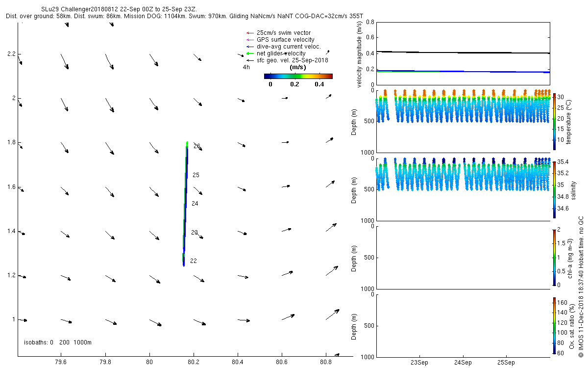Click the 25Sep tick label on time axis
This screenshot has width=588, height=368.
506,363
